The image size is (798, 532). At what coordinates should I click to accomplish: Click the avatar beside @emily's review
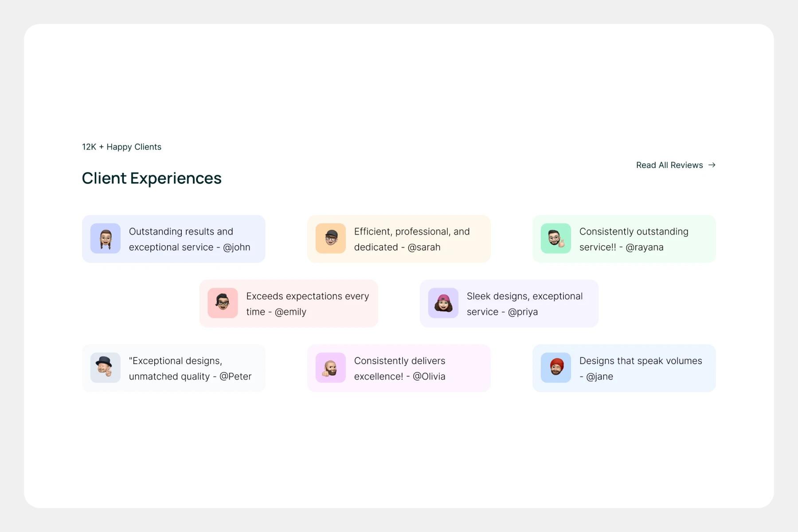[x=223, y=303]
